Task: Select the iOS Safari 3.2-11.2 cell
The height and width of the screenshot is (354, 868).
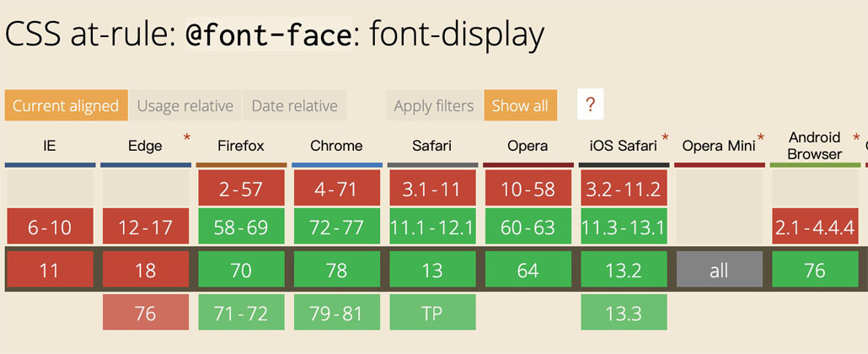Action: [x=624, y=188]
